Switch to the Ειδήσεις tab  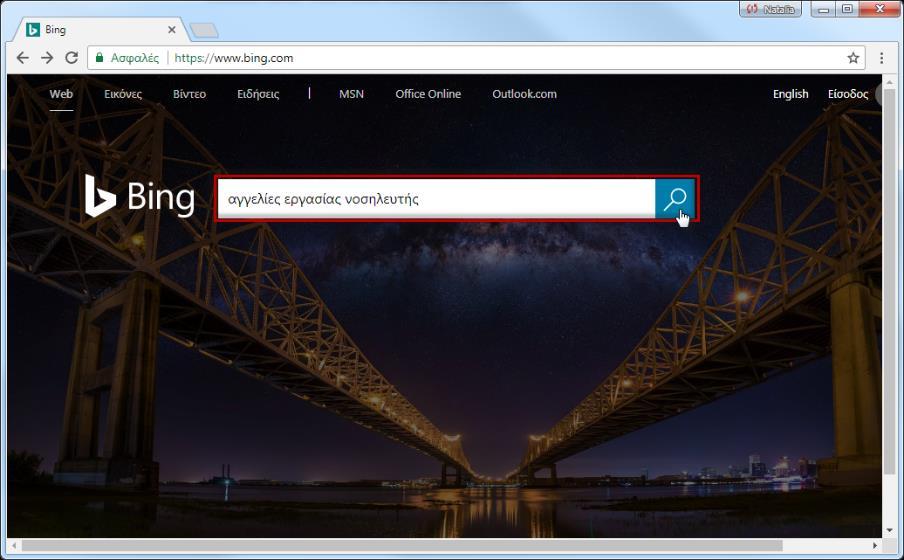(258, 94)
